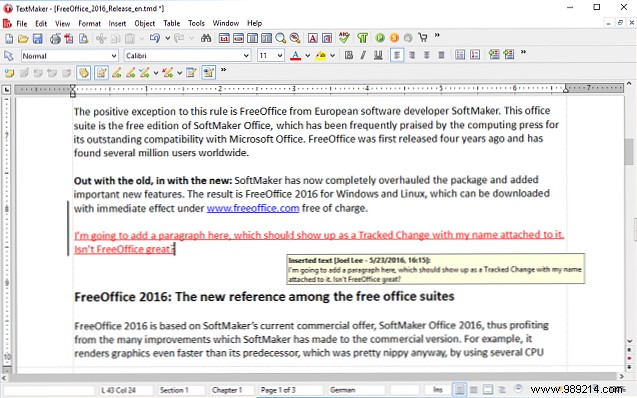Click the Ins insert mode indicator

tap(438, 390)
